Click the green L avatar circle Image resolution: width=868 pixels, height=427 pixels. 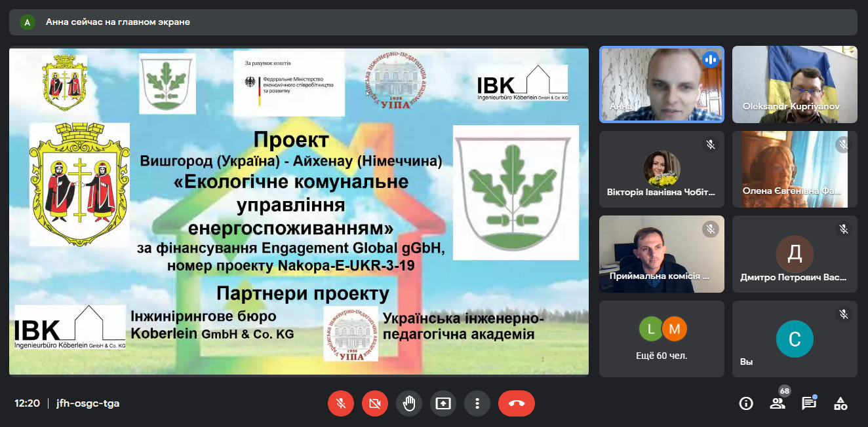[651, 329]
